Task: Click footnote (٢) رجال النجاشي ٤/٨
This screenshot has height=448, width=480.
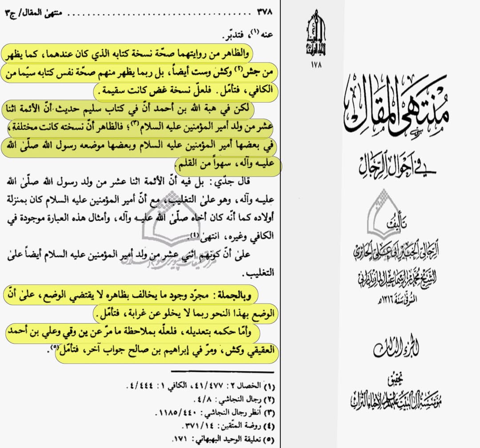Action: (x=234, y=400)
